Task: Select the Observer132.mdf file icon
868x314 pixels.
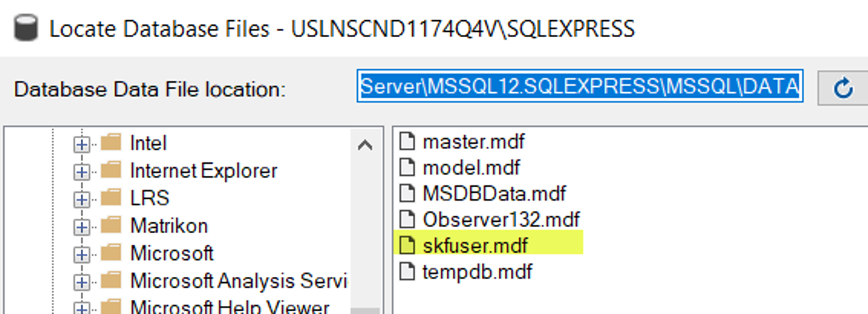Action: point(406,219)
